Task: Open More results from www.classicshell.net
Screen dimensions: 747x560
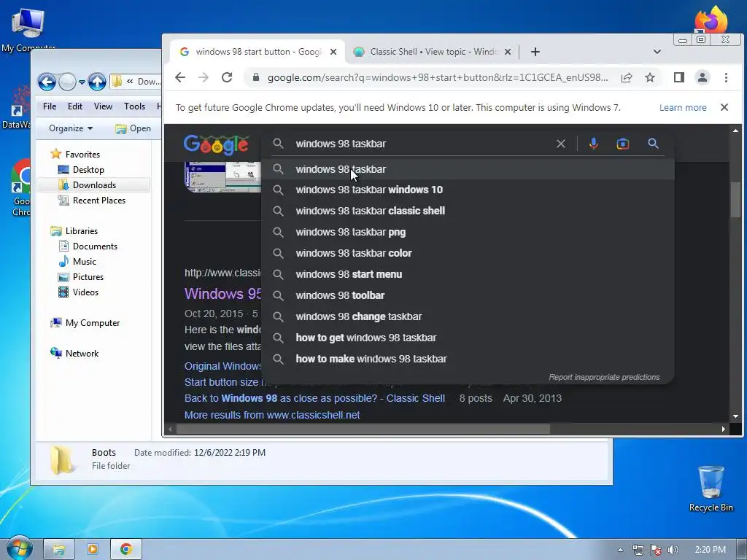Action: 272,415
